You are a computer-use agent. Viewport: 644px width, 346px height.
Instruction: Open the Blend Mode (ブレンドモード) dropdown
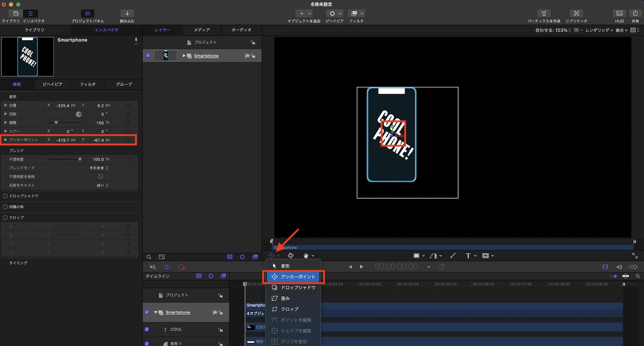[99, 168]
